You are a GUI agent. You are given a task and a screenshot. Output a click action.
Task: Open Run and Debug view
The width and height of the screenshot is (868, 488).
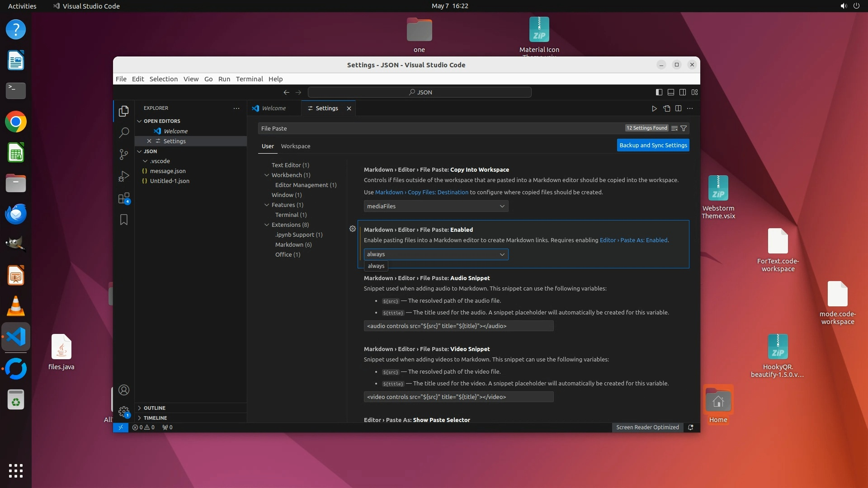tap(123, 176)
